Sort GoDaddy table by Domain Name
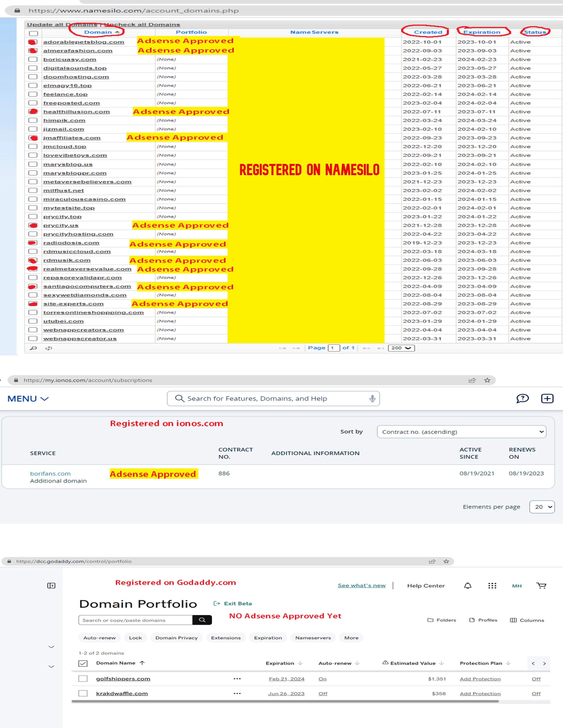The image size is (563, 728). point(120,663)
